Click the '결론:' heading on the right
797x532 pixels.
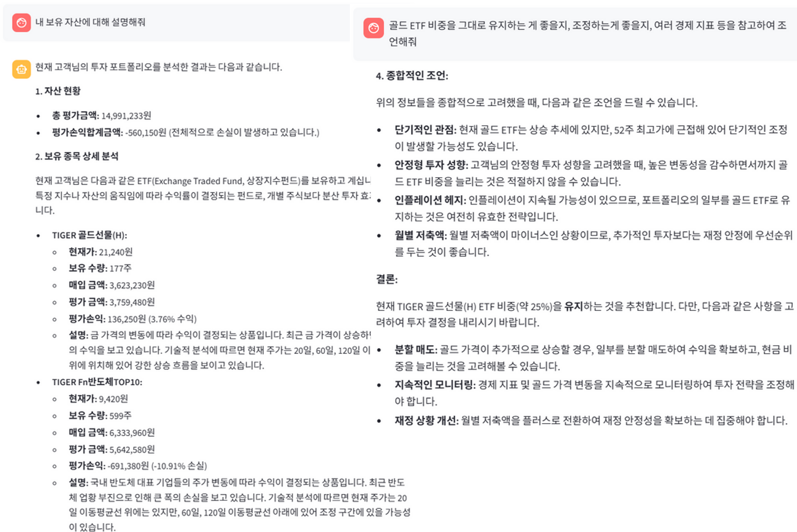tap(387, 279)
